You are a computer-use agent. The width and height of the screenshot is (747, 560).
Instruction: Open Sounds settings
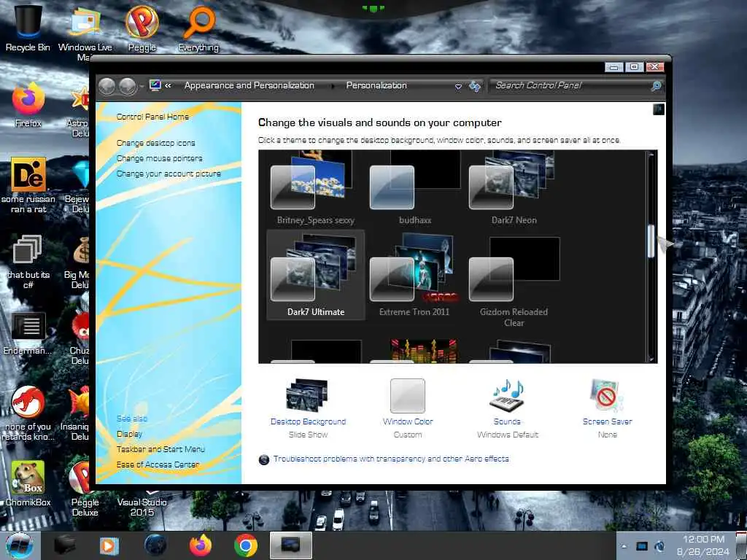[508, 408]
